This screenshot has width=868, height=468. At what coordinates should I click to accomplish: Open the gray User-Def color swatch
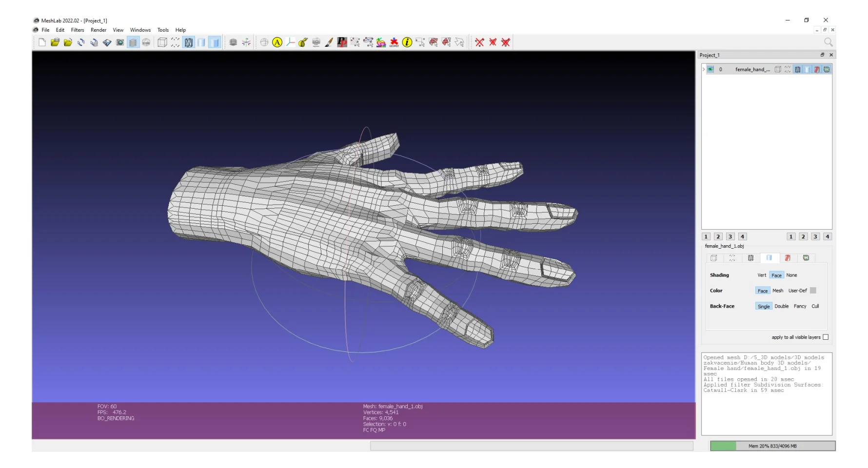[x=813, y=291]
